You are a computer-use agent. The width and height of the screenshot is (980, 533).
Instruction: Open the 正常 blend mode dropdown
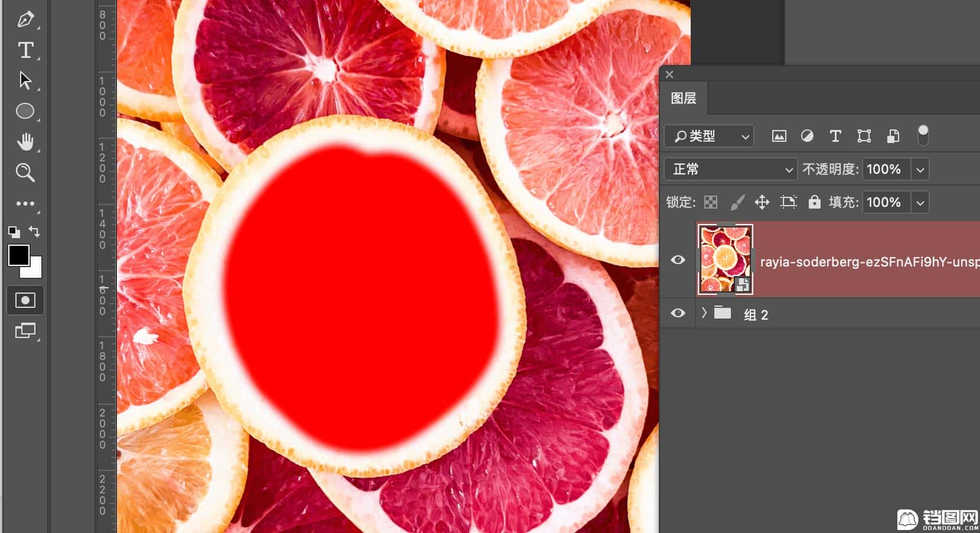click(731, 170)
